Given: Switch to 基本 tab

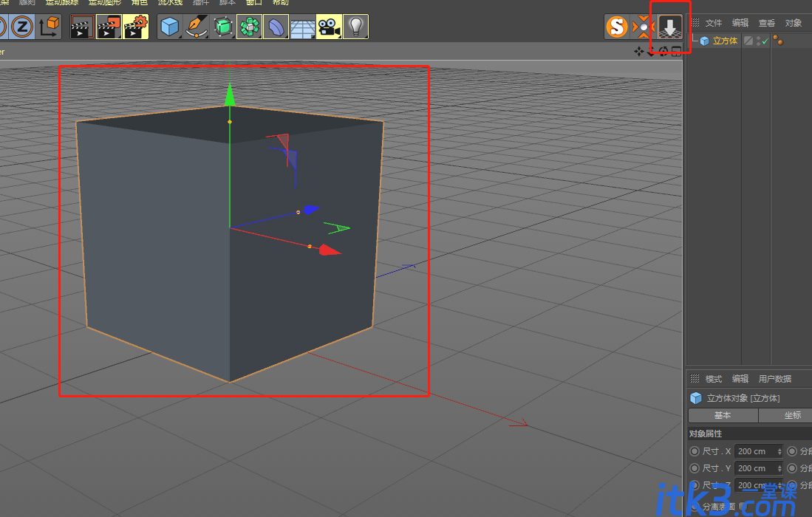Looking at the screenshot, I should [x=723, y=415].
